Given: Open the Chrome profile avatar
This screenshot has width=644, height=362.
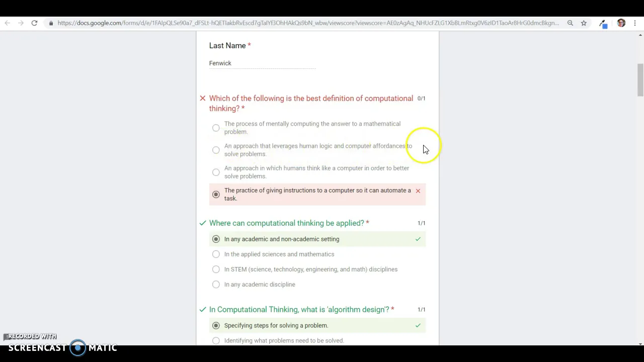Looking at the screenshot, I should click(621, 23).
